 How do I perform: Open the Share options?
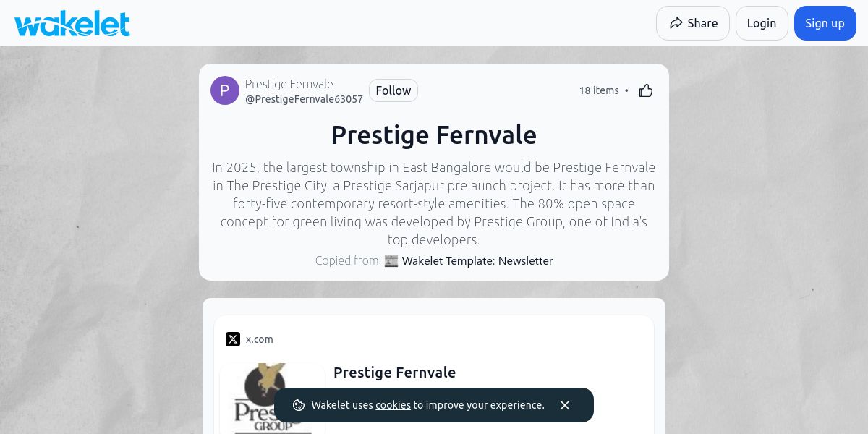pos(692,23)
